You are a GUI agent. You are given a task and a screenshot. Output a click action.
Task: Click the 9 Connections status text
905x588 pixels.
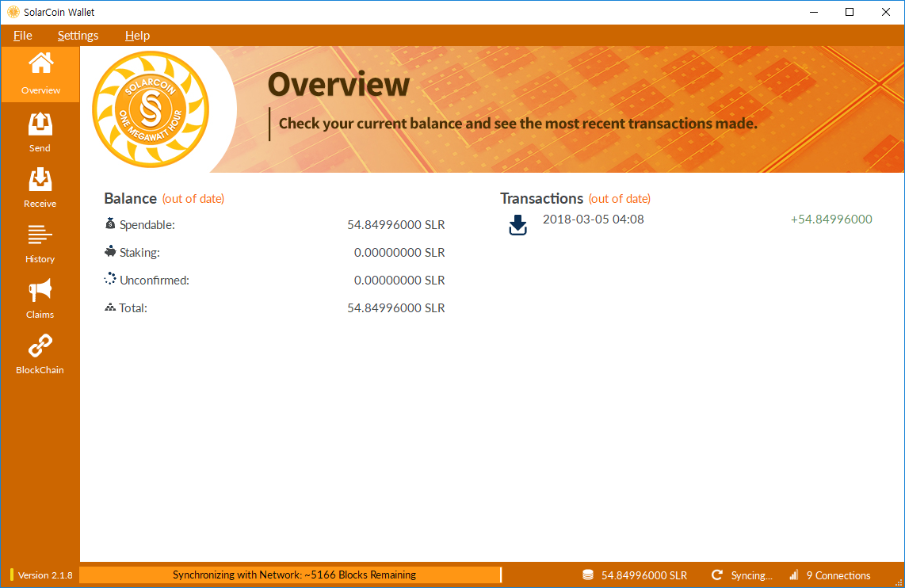click(838, 575)
